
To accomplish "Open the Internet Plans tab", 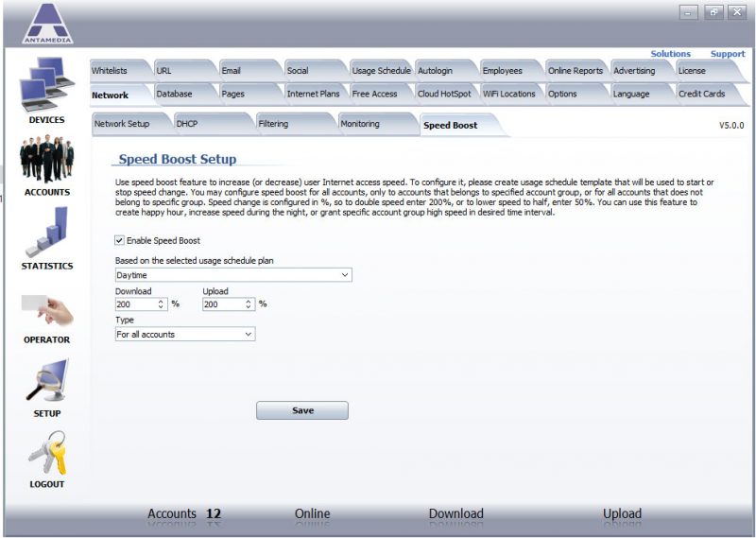I will click(x=313, y=94).
